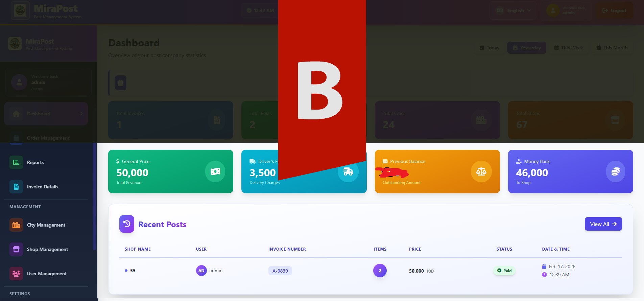Click the coins icon on Money Back card

(x=615, y=171)
